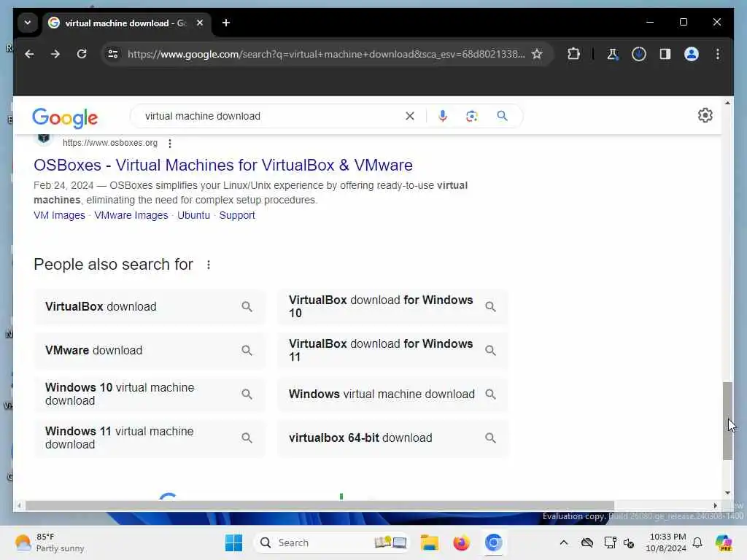Open the VM Images sitelink

click(59, 215)
